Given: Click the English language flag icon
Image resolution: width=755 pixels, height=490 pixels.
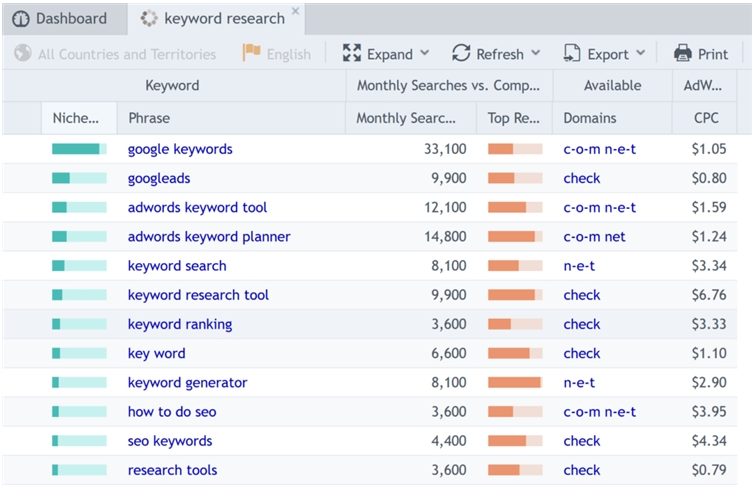Looking at the screenshot, I should click(251, 54).
